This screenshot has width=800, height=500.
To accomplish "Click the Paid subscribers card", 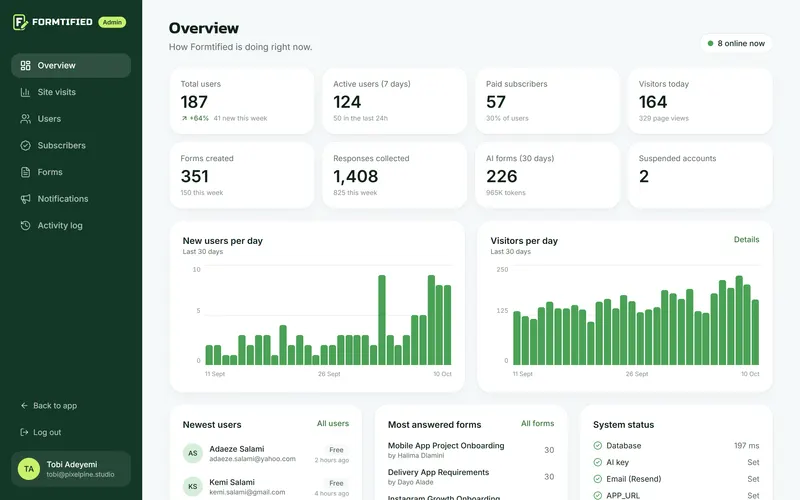I will pyautogui.click(x=547, y=101).
